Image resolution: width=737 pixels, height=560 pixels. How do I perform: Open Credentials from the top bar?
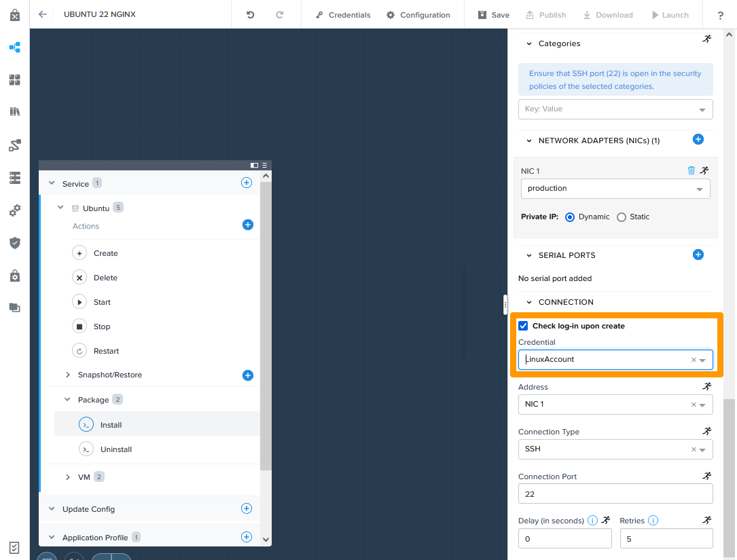pos(343,15)
